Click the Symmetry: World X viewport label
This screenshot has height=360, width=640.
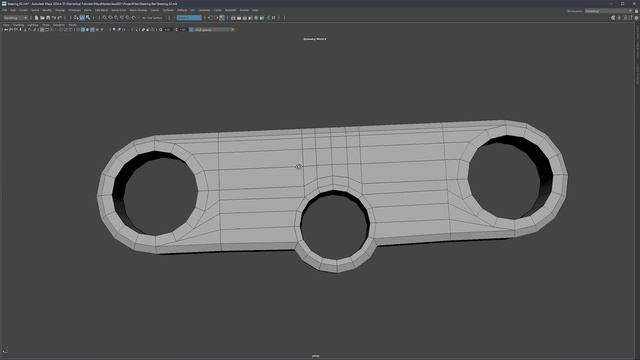point(315,39)
